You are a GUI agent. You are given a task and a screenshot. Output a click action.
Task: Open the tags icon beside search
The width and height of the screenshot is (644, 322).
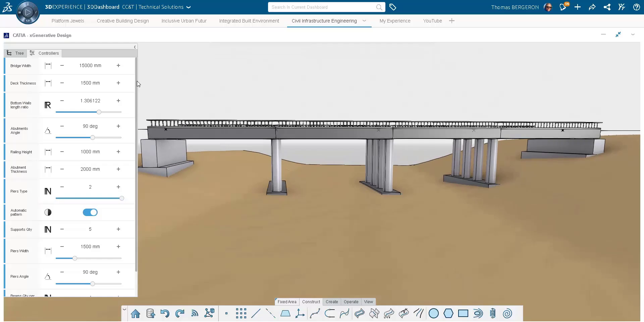coord(393,7)
